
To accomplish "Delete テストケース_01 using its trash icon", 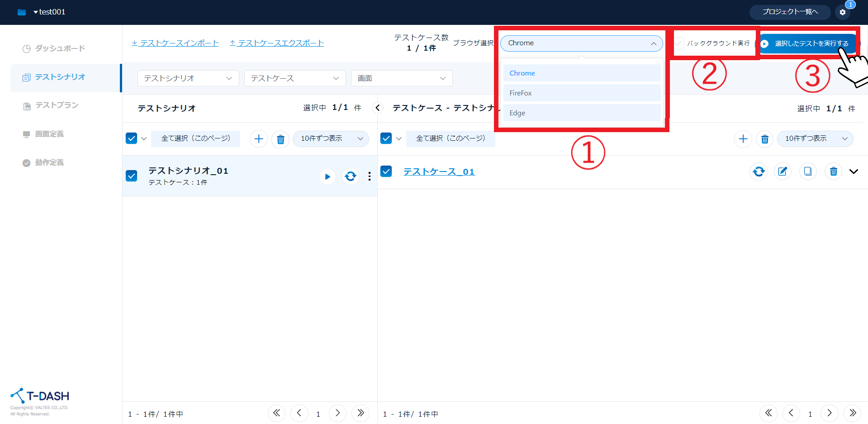I will [x=833, y=172].
